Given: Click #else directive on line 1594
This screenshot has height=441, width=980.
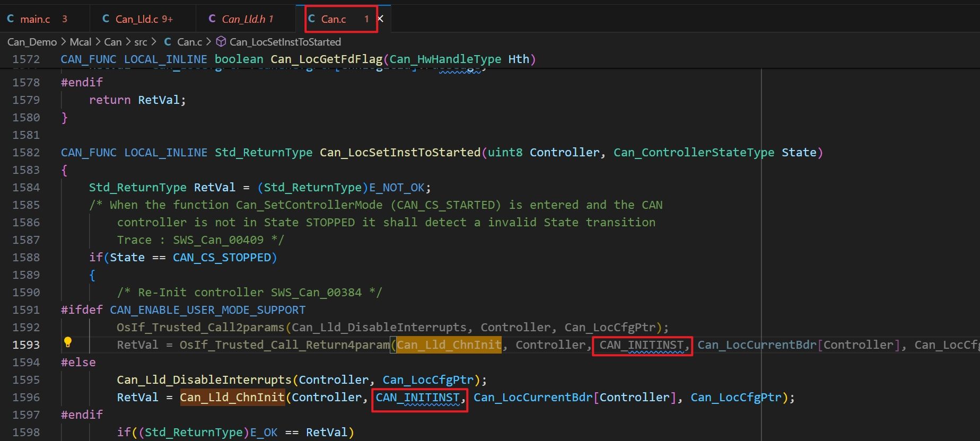Looking at the screenshot, I should 78,362.
